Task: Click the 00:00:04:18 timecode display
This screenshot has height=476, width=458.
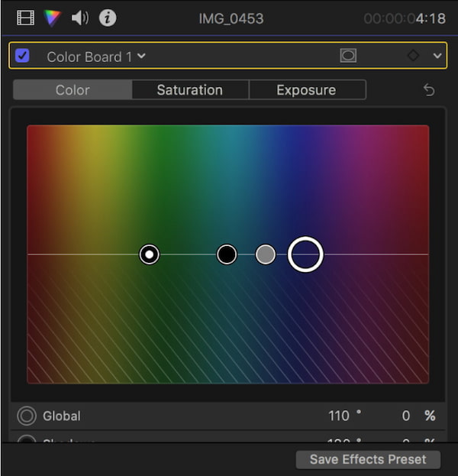Action: tap(405, 18)
